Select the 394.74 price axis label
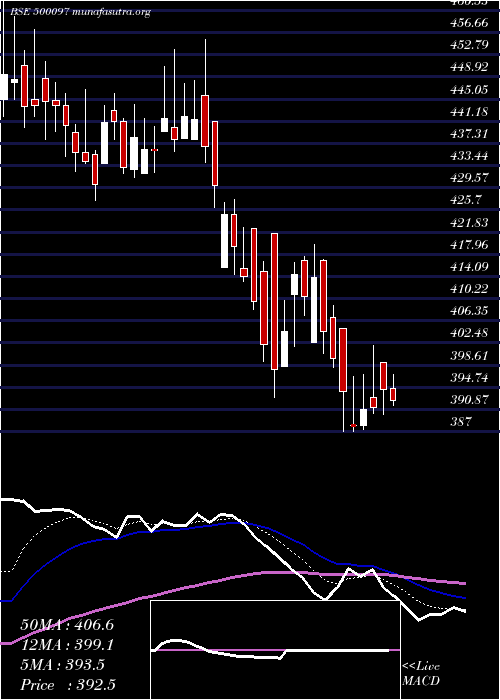Screen dimensions: 500x700 [x=468, y=378]
